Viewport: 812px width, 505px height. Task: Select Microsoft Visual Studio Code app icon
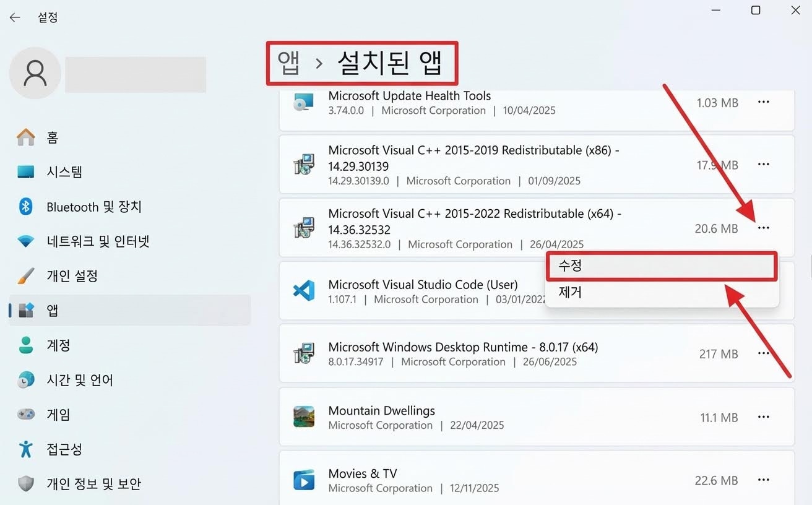304,291
